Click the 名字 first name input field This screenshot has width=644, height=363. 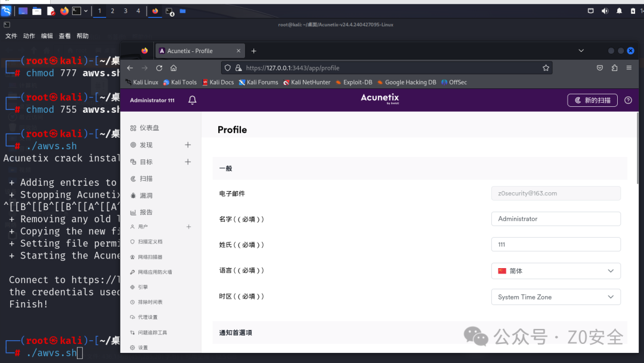tap(556, 219)
